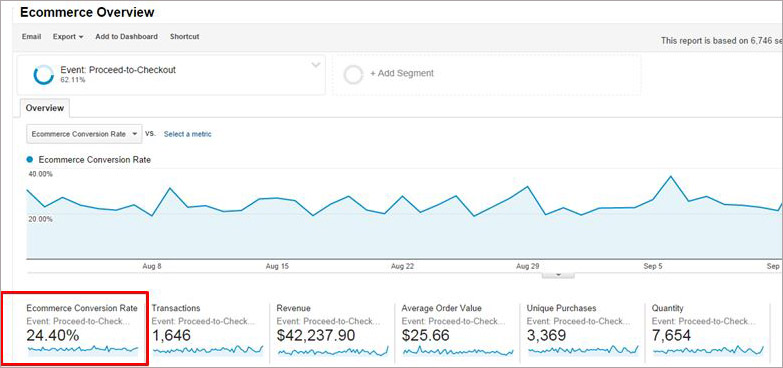Image resolution: width=783 pixels, height=368 pixels.
Task: Click the report sessions note text
Action: coord(722,41)
